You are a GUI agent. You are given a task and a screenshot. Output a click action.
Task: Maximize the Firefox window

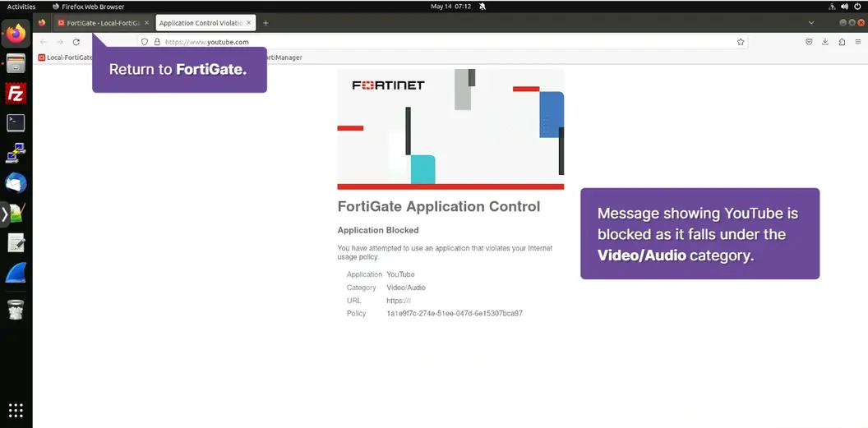click(852, 23)
